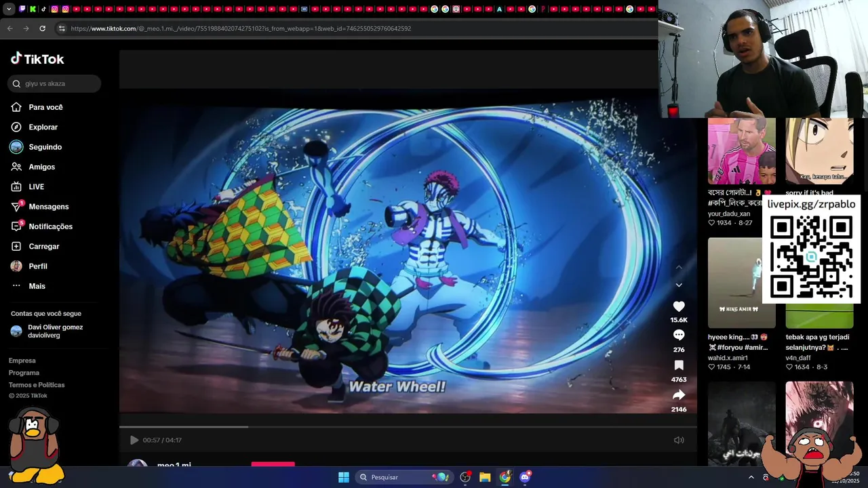868x488 pixels.
Task: Go back in browser history
Action: [x=9, y=28]
